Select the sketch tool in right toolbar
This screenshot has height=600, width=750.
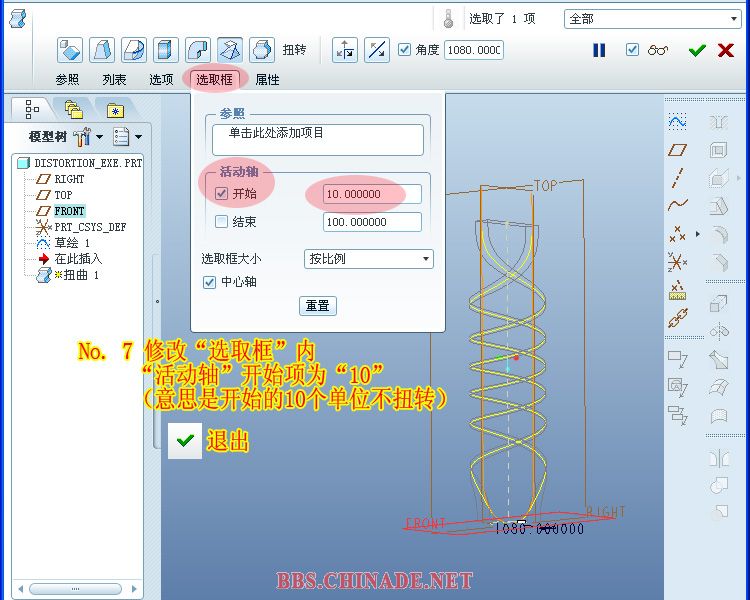click(677, 121)
